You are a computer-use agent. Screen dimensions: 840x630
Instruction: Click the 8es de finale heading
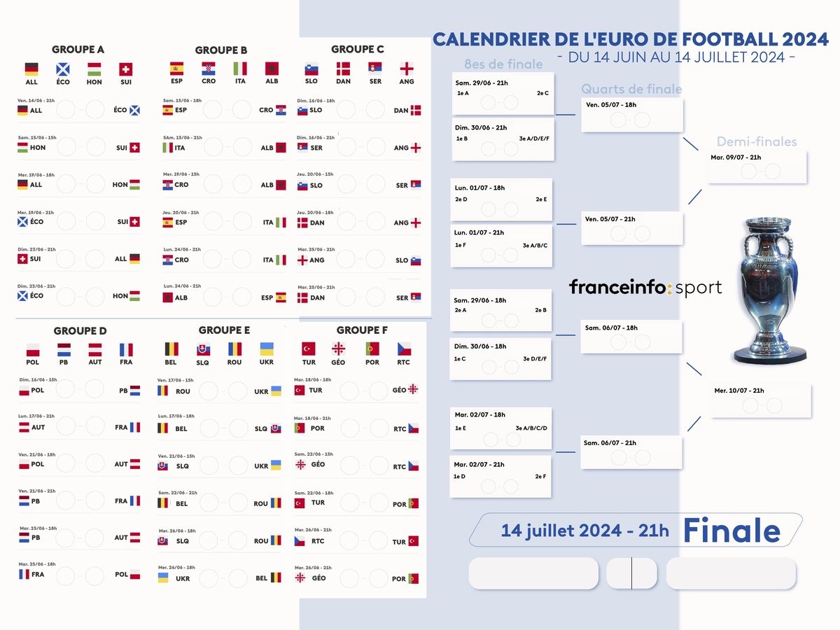(503, 64)
